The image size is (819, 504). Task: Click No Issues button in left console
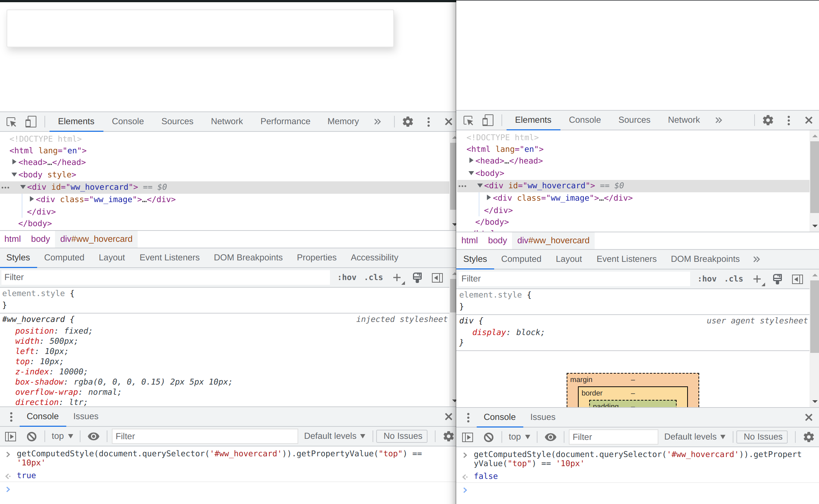tap(402, 436)
